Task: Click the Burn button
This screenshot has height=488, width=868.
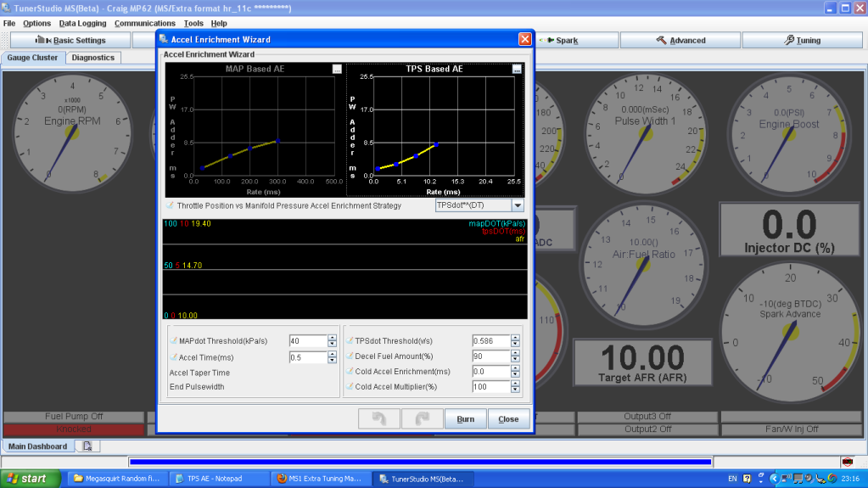Action: coord(466,418)
